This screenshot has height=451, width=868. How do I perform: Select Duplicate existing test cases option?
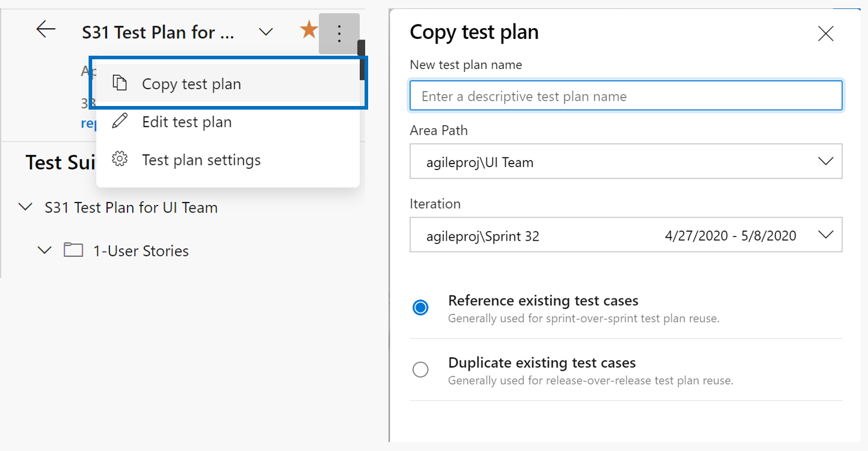point(420,370)
